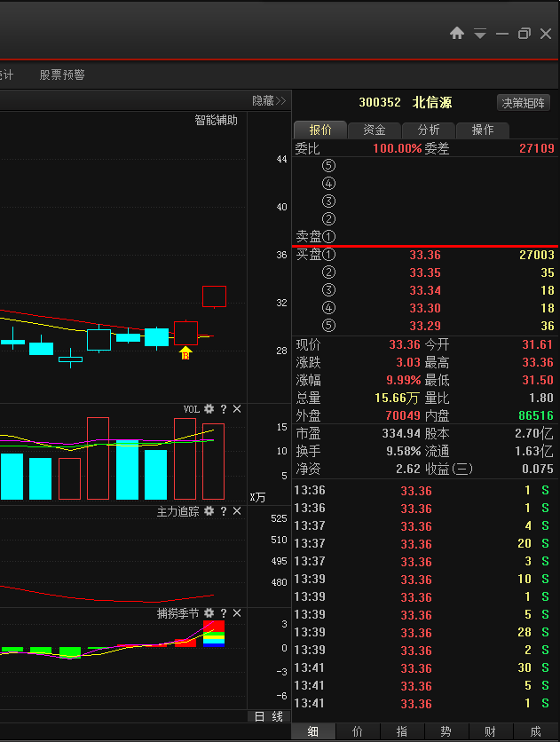Open the title bar dropdown menu arrow
This screenshot has width=560, height=742.
(480, 34)
